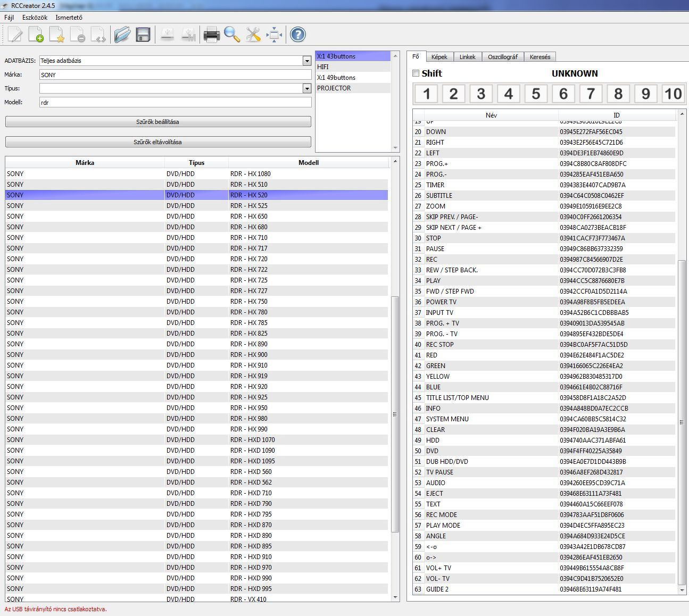Select the X:1 43buttons entry
689x616 pixels.
point(353,56)
